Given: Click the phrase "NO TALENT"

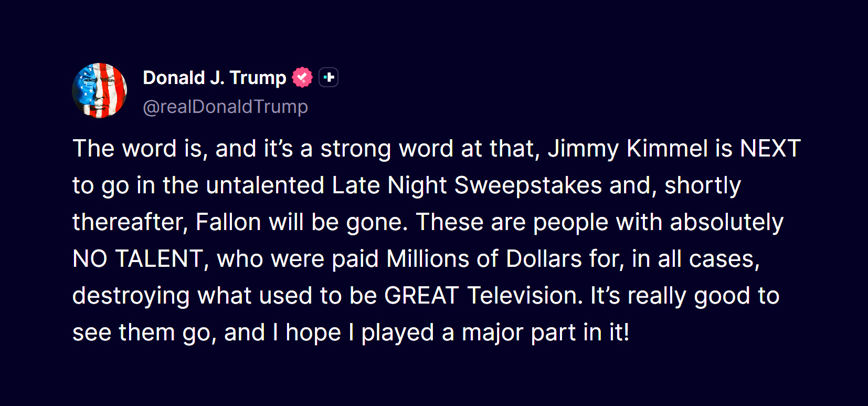Looking at the screenshot, I should click(x=137, y=259).
